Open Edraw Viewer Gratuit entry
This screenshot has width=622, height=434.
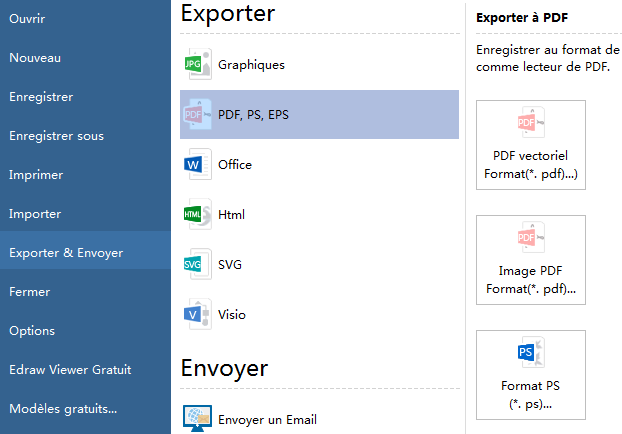click(70, 370)
